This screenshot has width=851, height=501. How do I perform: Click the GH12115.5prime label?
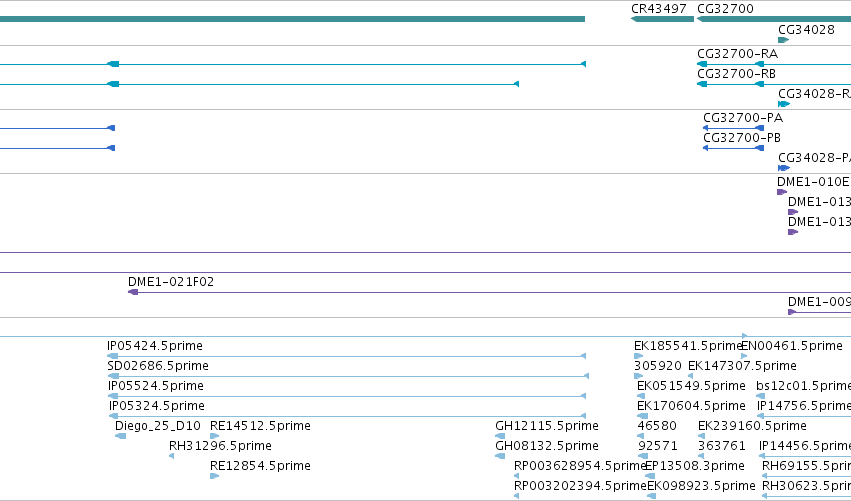[547, 426]
